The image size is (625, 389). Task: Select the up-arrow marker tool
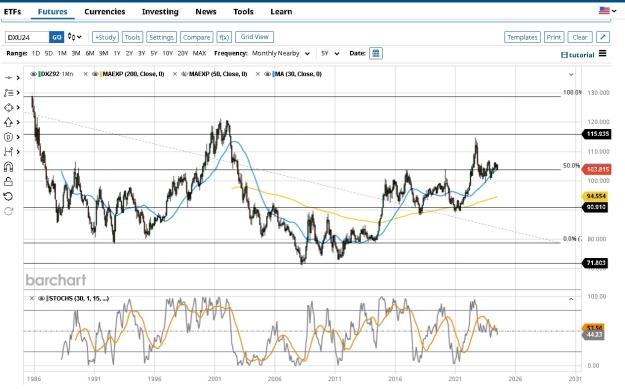pyautogui.click(x=8, y=122)
